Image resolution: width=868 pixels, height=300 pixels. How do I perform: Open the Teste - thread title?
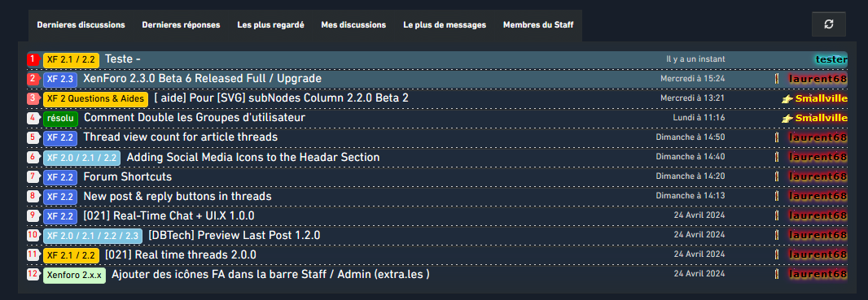pyautogui.click(x=122, y=59)
